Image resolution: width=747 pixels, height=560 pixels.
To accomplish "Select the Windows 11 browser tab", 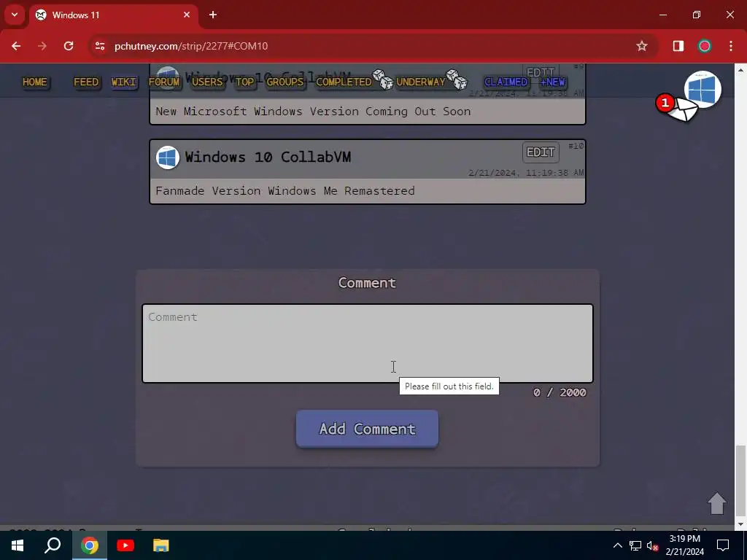I will [113, 15].
